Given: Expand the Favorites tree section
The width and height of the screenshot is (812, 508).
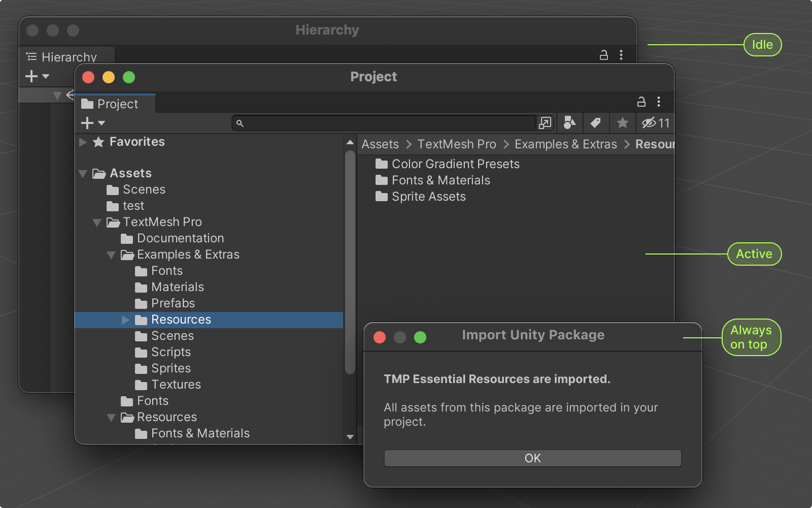Looking at the screenshot, I should click(x=83, y=142).
